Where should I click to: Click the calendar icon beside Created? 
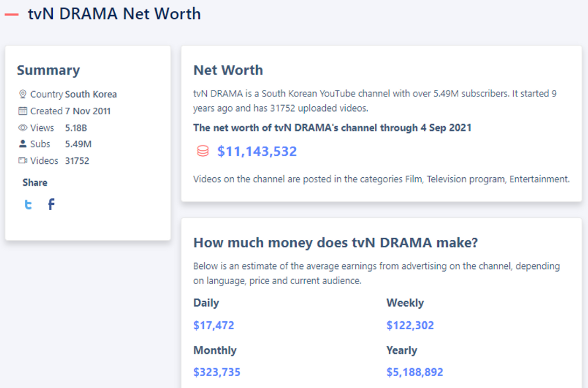click(x=23, y=110)
